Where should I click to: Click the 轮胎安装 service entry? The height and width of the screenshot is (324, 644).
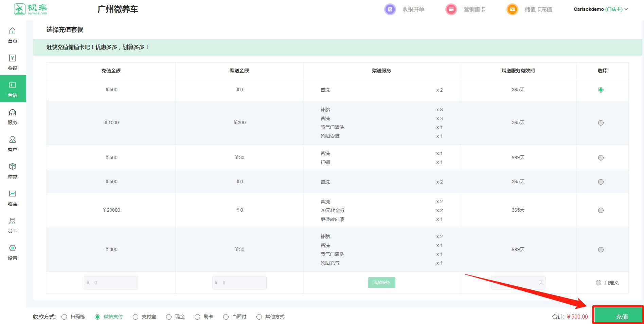(330, 136)
